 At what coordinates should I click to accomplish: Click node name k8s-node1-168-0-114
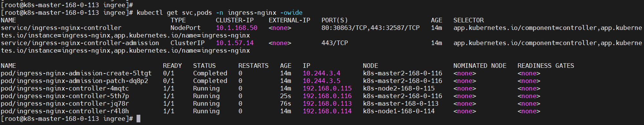399,111
